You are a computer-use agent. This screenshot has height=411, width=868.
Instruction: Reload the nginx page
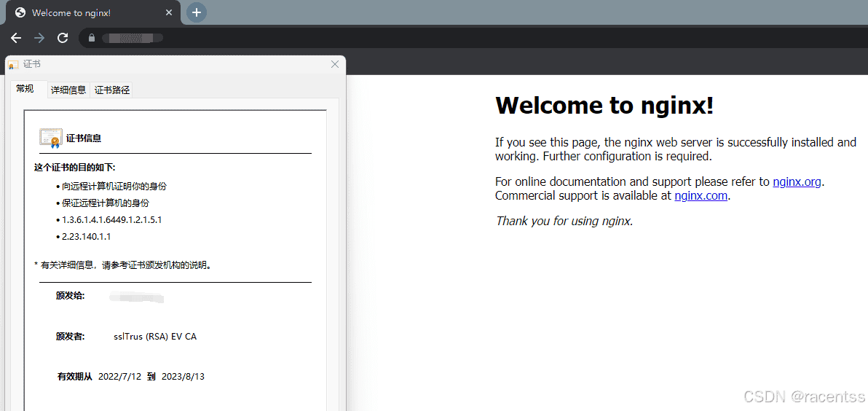pyautogui.click(x=63, y=38)
